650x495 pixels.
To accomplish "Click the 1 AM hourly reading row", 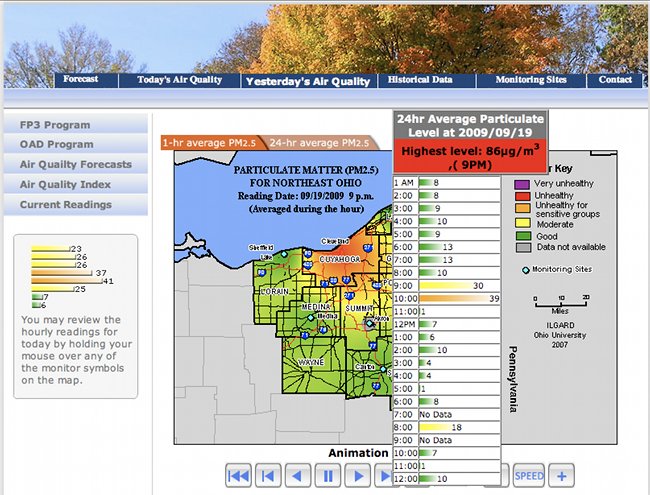I will pos(447,182).
